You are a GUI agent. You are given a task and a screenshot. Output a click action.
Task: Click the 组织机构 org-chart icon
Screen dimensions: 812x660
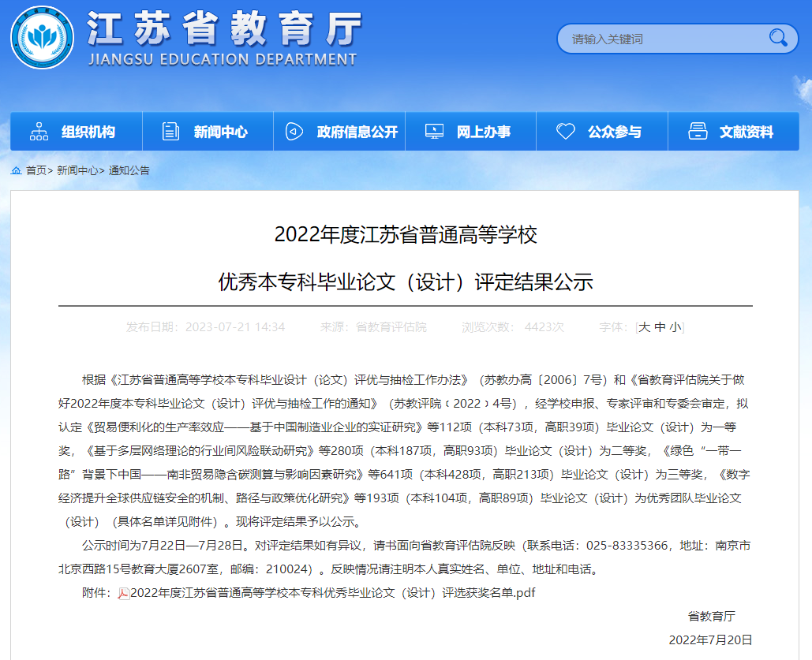coord(39,132)
